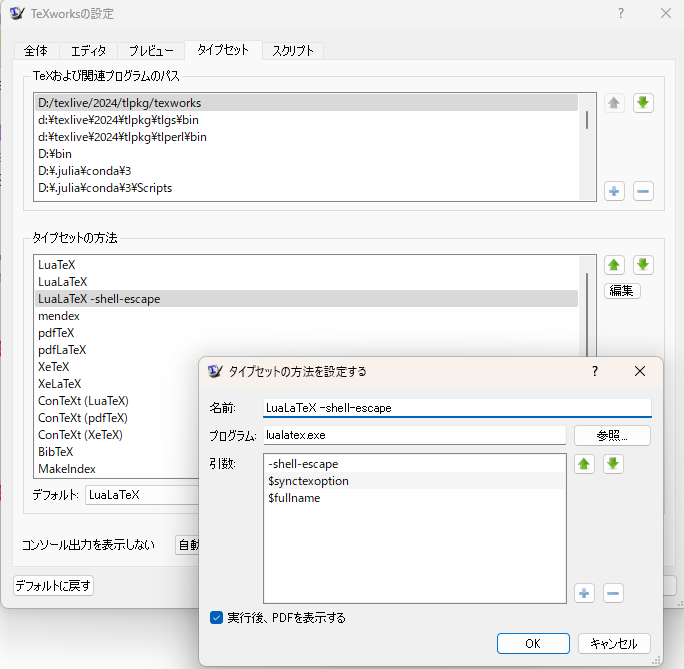Select XeTeX in typeset methods
Viewport: 684px width, 669px height.
(x=117, y=367)
